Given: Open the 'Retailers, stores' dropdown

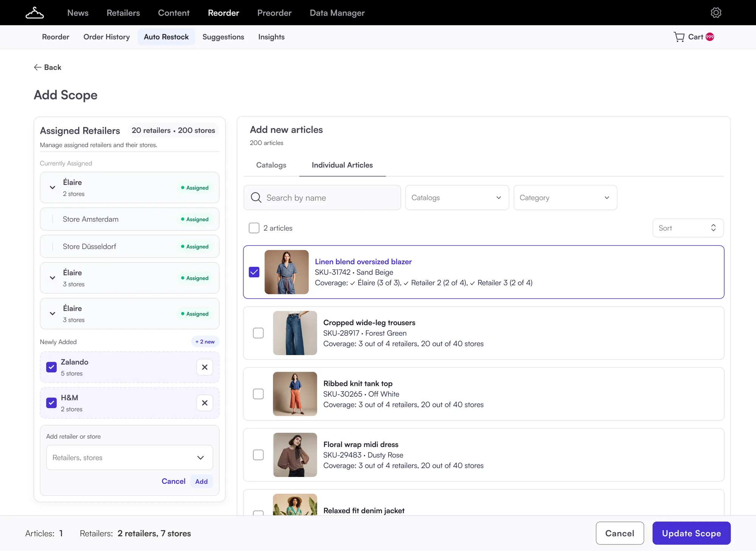Looking at the screenshot, I should 129,458.
